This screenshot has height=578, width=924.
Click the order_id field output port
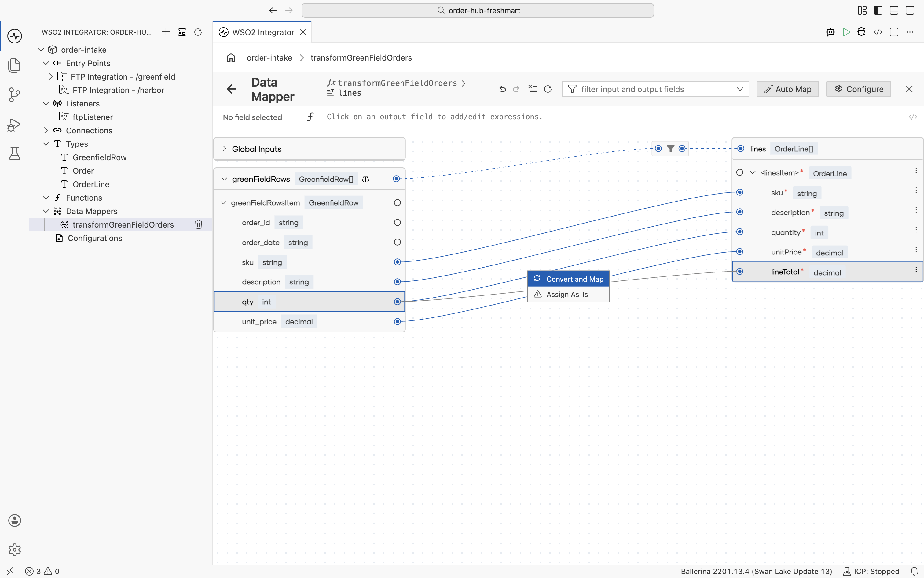click(x=397, y=223)
